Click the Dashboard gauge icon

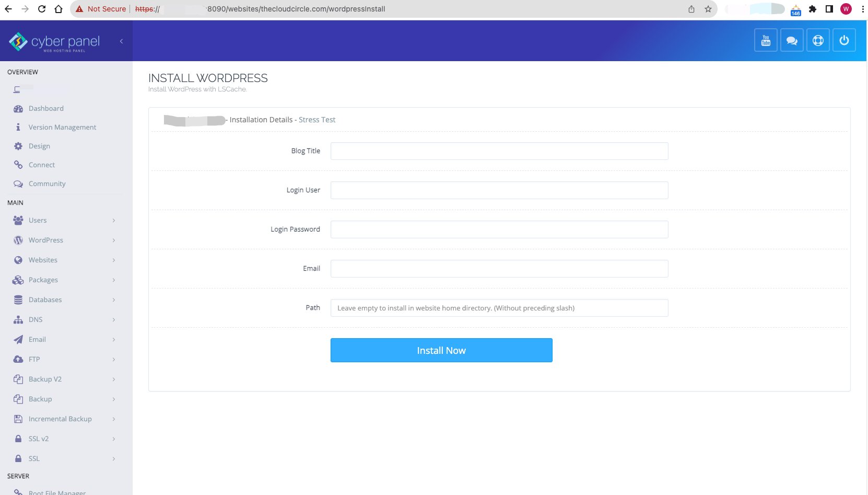(18, 109)
